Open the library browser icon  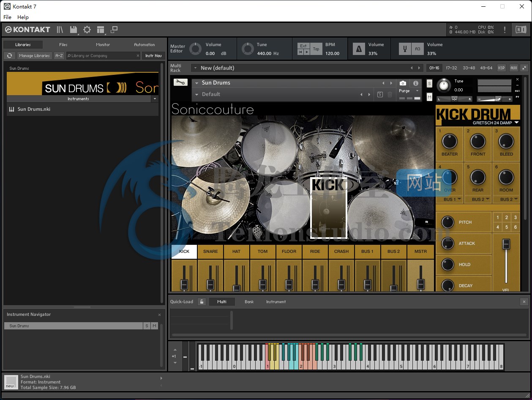click(60, 30)
